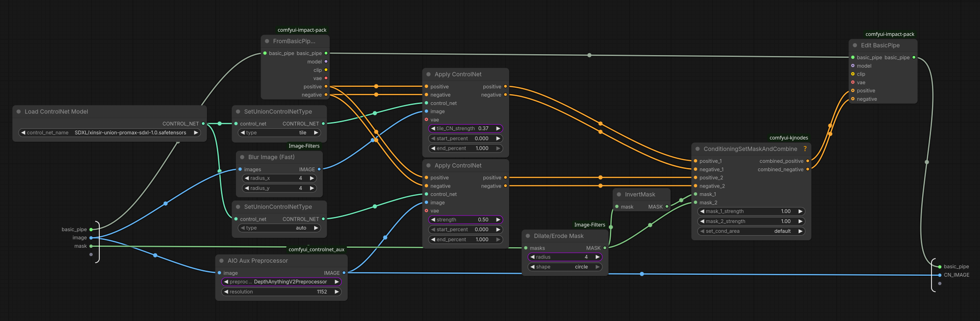Click lower Apply ControlNet control_net input socket

[x=426, y=194]
